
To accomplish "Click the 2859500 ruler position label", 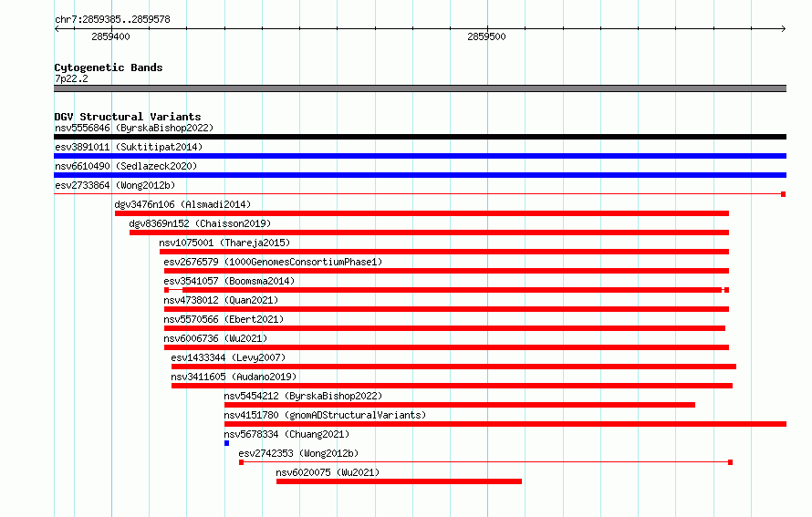I will 486,36.
